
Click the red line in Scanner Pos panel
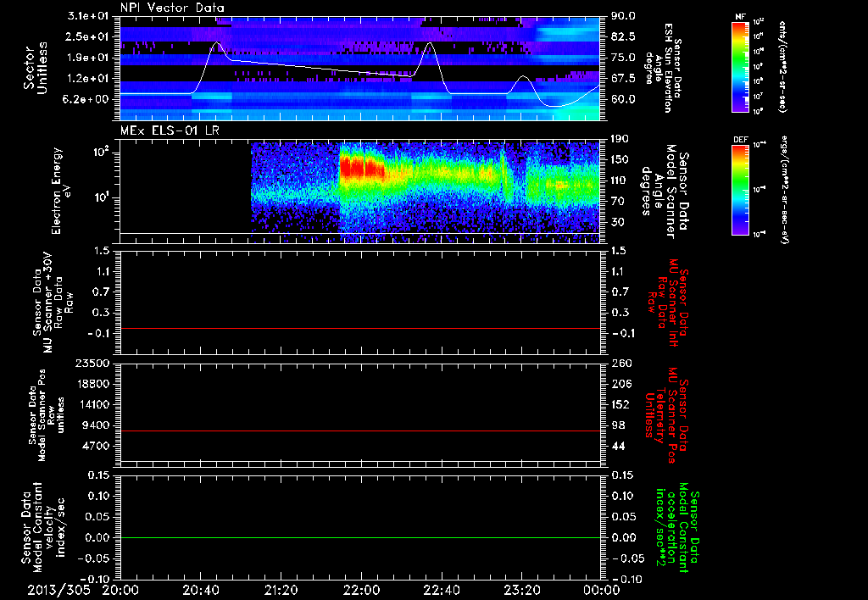(x=359, y=431)
